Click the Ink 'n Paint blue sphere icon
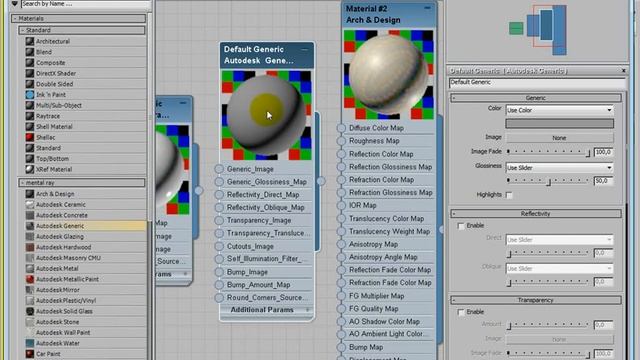Screen dimensions: 640x360 coord(30,94)
